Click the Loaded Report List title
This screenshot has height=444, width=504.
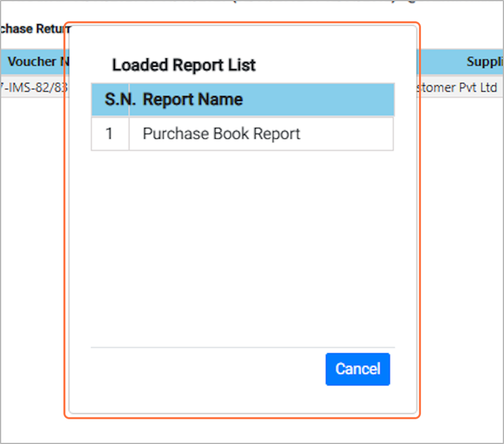point(183,65)
